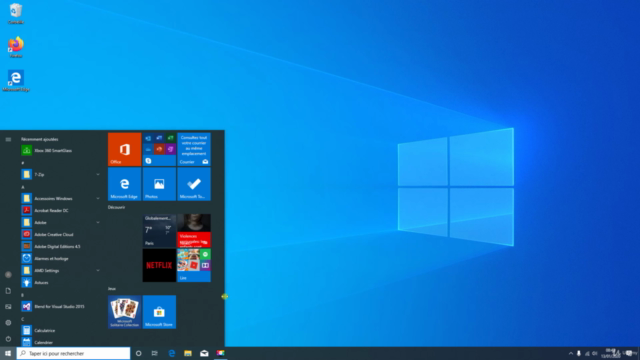Open the Power options button
Screen dimensions: 640x360
8,339
